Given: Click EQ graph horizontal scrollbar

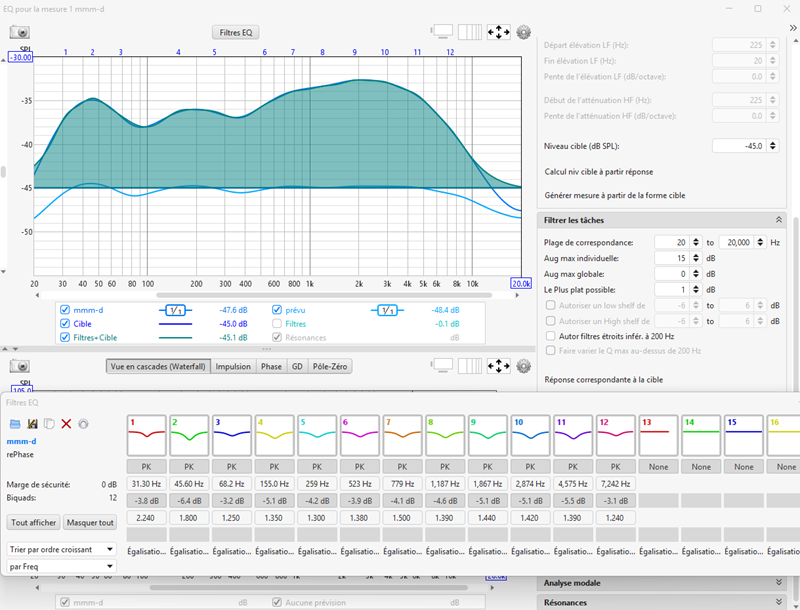Looking at the screenshot, I should click(323, 295).
